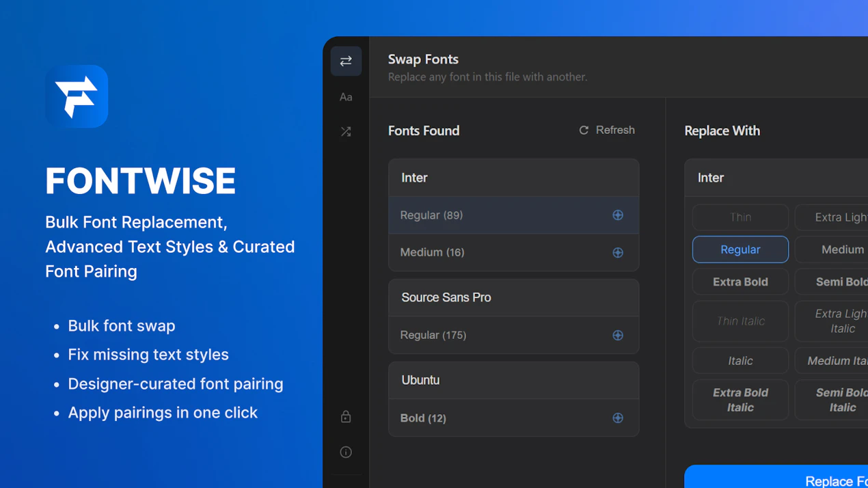
Task: Open the Swap Fonts sidebar icon
Action: click(x=346, y=61)
